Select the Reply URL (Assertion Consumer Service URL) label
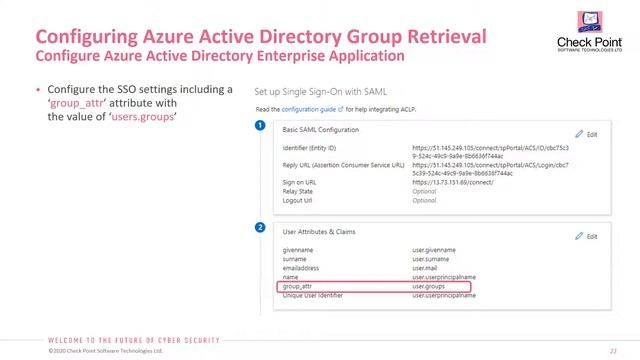Screen dimensions: 640x360 [343, 165]
